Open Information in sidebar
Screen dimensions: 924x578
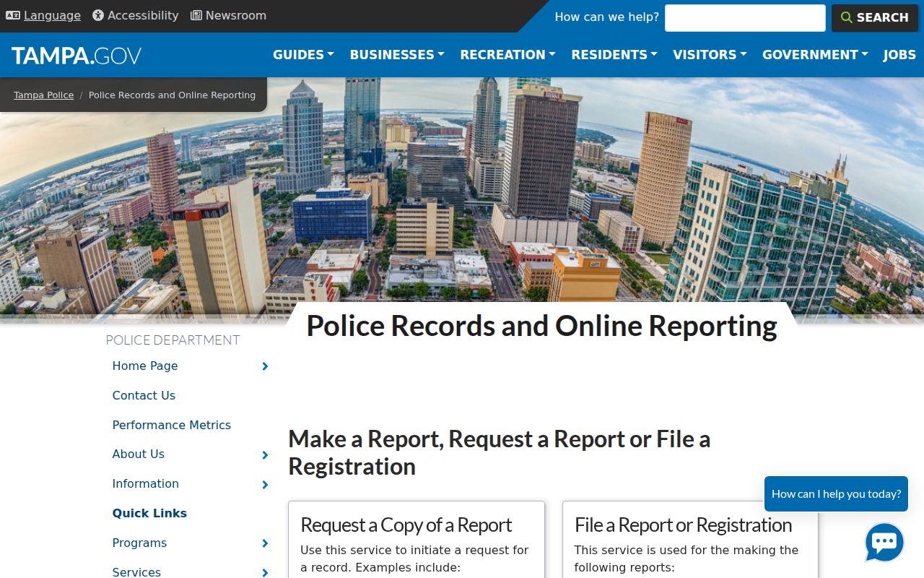(x=146, y=483)
